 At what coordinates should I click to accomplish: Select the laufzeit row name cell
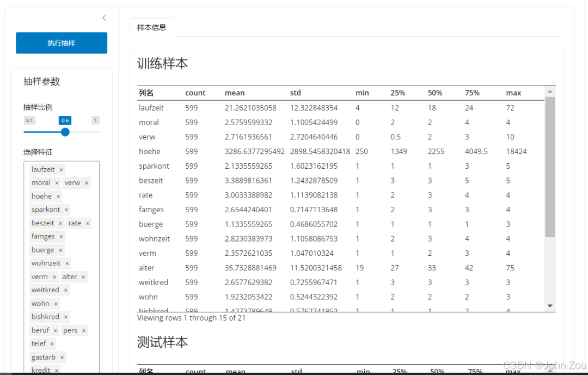coord(151,108)
